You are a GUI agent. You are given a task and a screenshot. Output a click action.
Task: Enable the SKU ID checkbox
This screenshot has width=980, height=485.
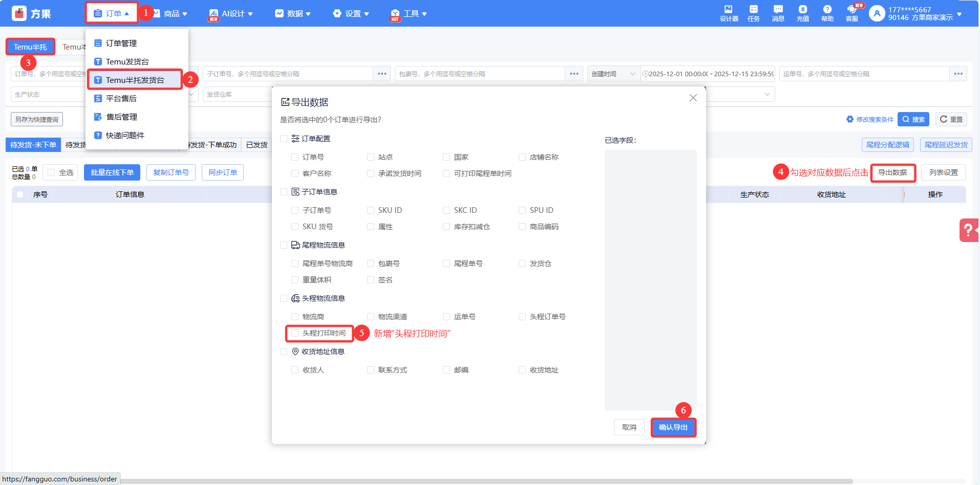pos(371,210)
